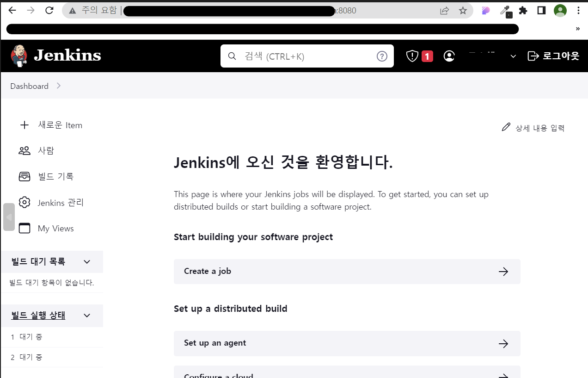This screenshot has width=588, height=378.
Task: Bookmark this page with the star icon
Action: 463,11
